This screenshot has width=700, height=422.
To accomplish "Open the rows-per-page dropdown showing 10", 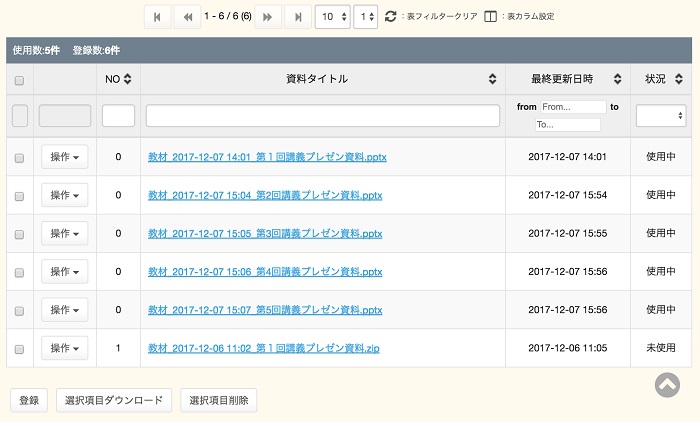I will point(332,17).
